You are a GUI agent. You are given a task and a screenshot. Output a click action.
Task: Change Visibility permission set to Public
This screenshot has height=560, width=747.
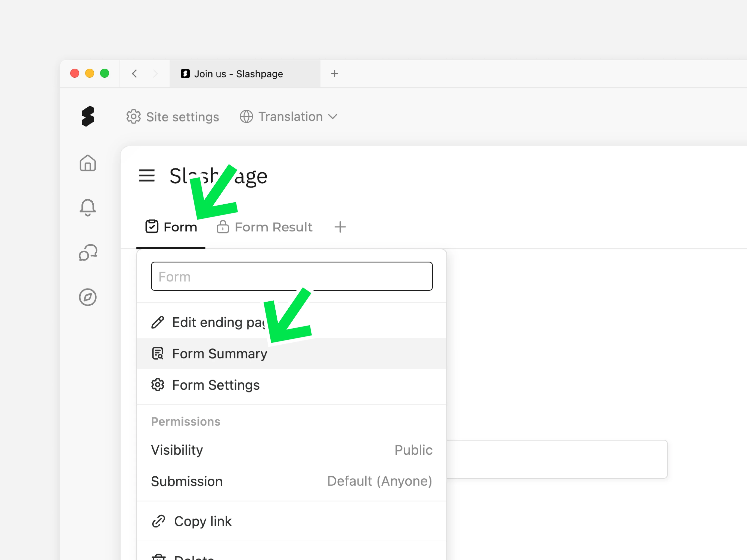point(292,450)
